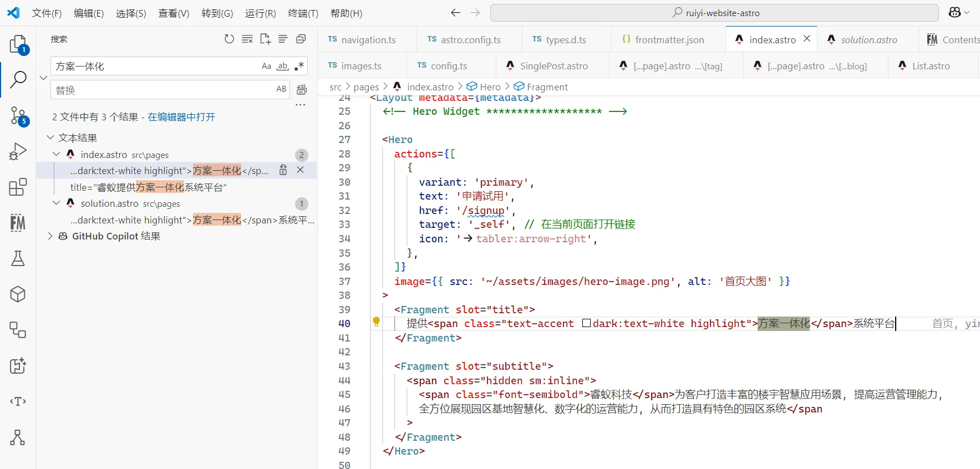
Task: Switch to astro.config.ts tab
Action: [x=469, y=39]
